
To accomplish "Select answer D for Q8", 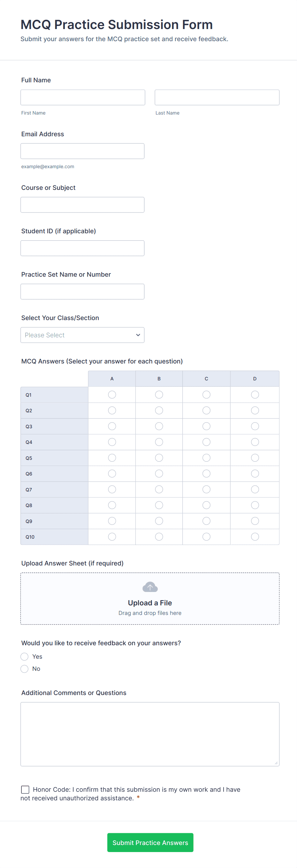I will 255,505.
